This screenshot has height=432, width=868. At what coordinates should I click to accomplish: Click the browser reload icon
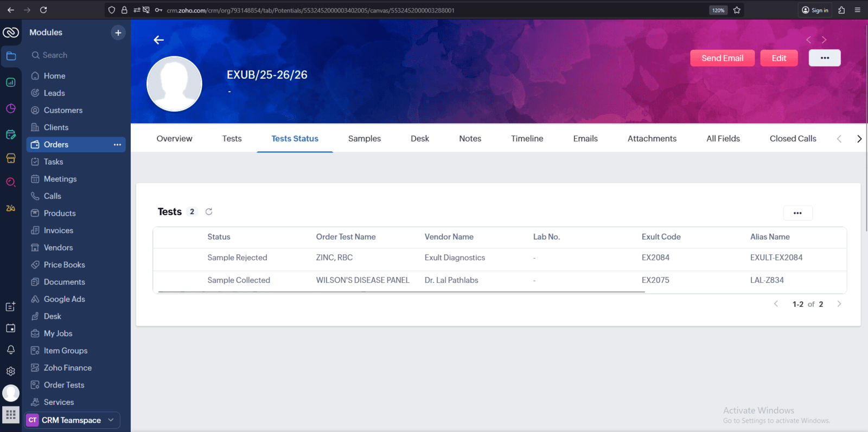coord(43,10)
